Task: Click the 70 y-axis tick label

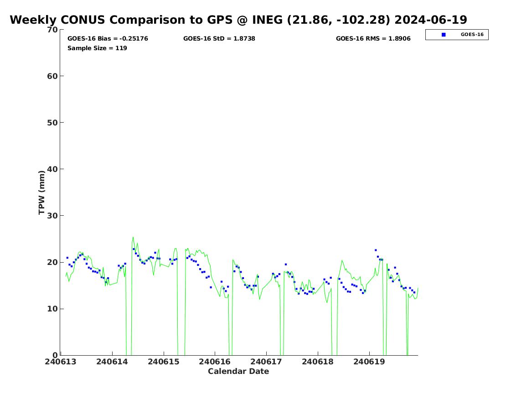Action: [x=52, y=30]
